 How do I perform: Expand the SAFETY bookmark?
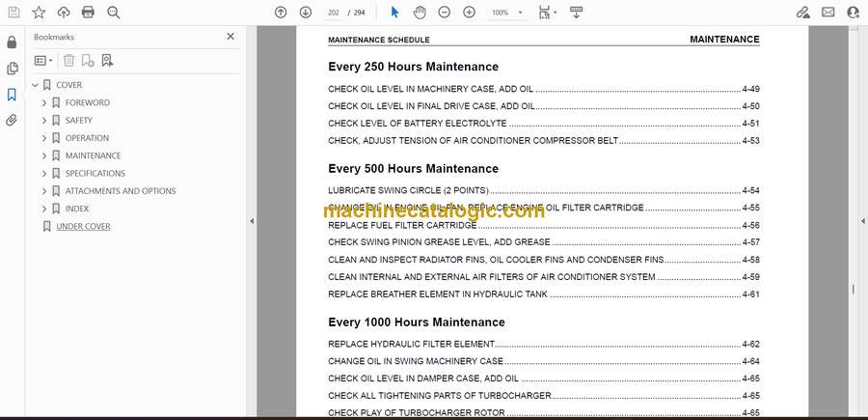[44, 121]
